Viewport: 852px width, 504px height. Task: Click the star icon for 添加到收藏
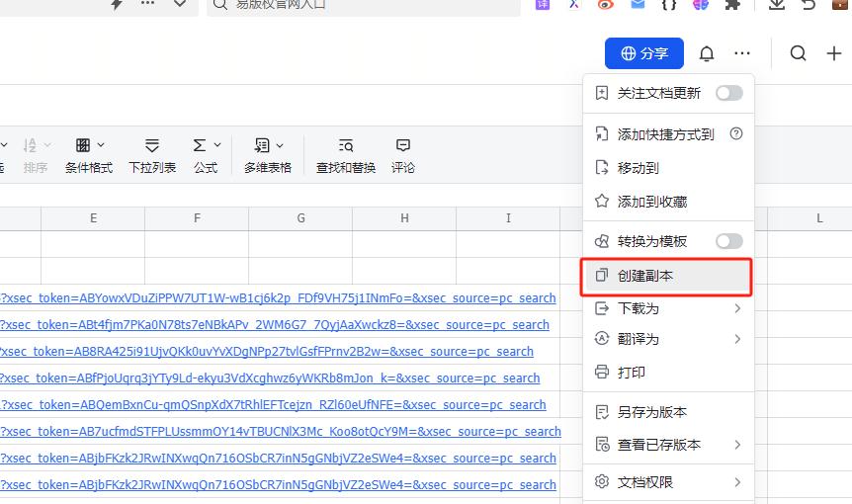coord(602,201)
